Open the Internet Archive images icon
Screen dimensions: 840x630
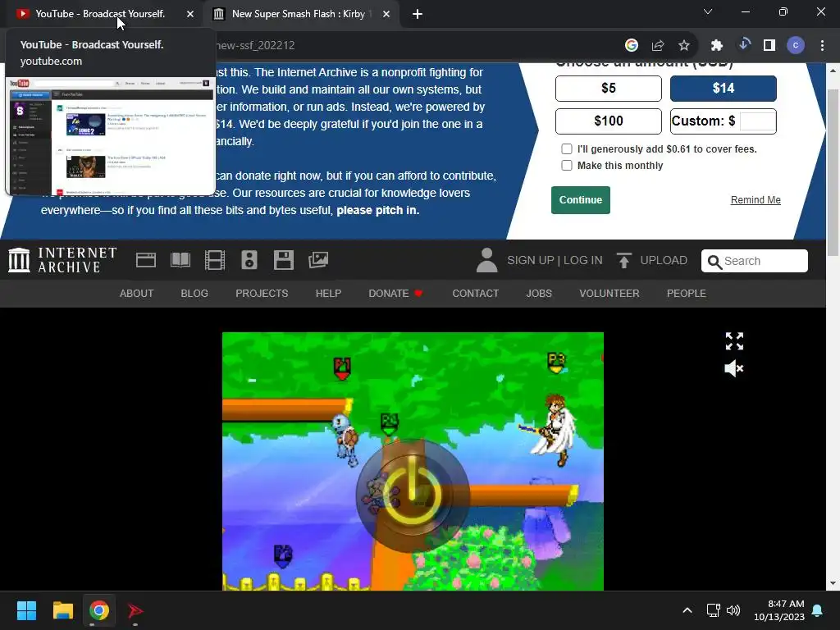(x=318, y=260)
